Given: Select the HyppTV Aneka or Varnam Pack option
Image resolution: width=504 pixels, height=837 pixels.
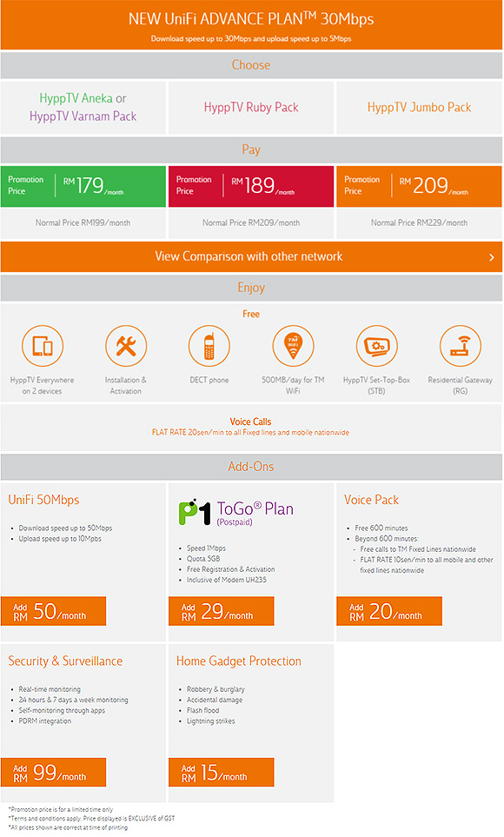Looking at the screenshot, I should tap(83, 107).
